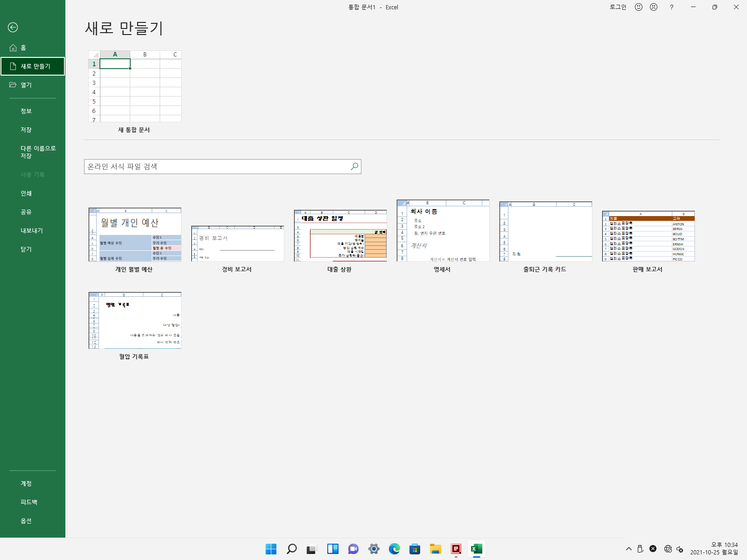Viewport: 747px width, 560px height.
Task: Open 옵션 (Options) dialog
Action: point(33,521)
